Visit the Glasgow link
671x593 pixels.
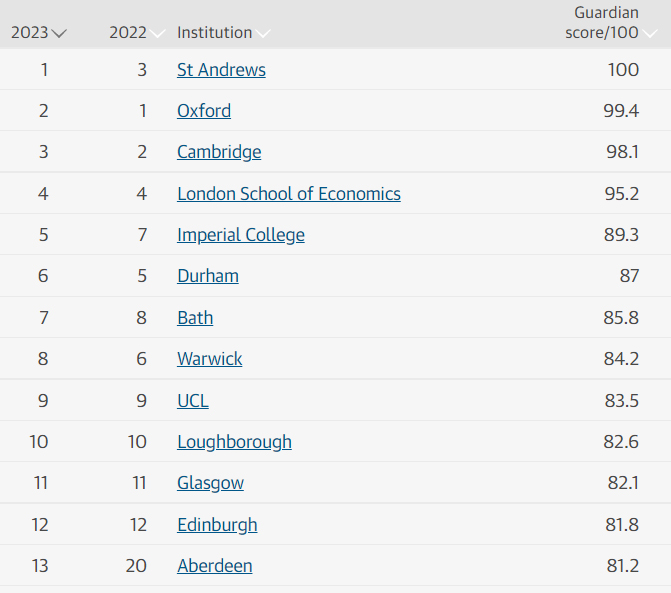click(211, 483)
